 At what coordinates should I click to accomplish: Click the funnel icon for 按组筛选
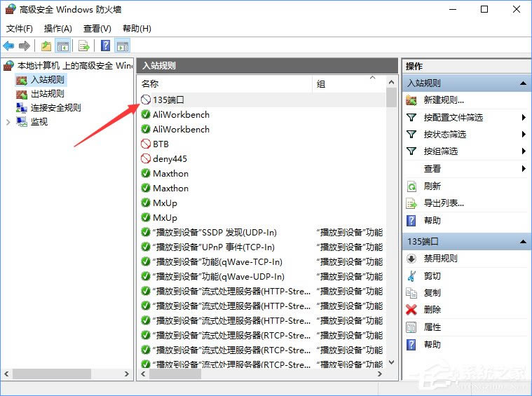(411, 151)
